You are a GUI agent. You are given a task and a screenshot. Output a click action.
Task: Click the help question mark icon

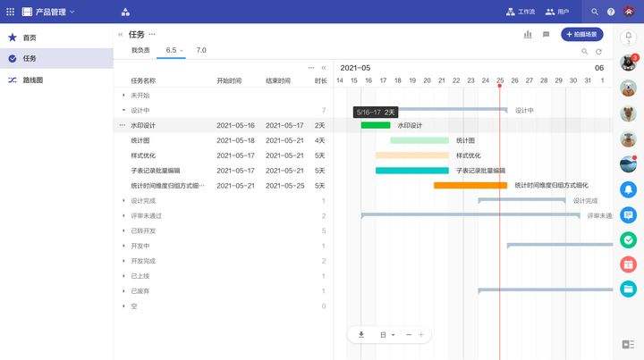coord(611,12)
